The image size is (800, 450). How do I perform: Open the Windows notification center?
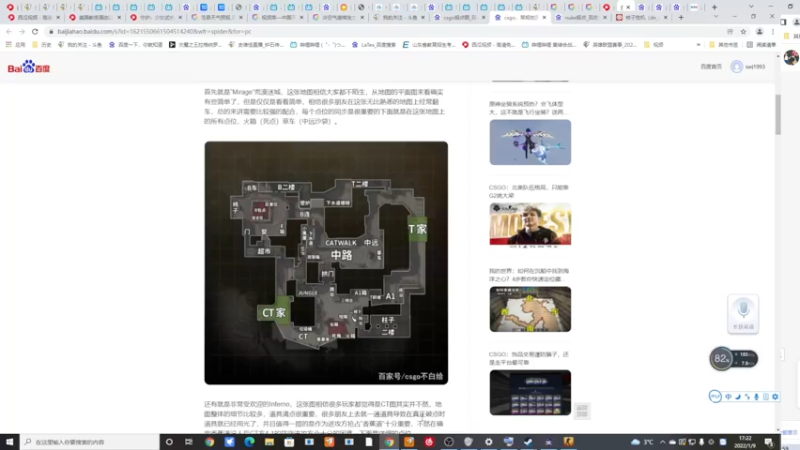pyautogui.click(x=769, y=442)
